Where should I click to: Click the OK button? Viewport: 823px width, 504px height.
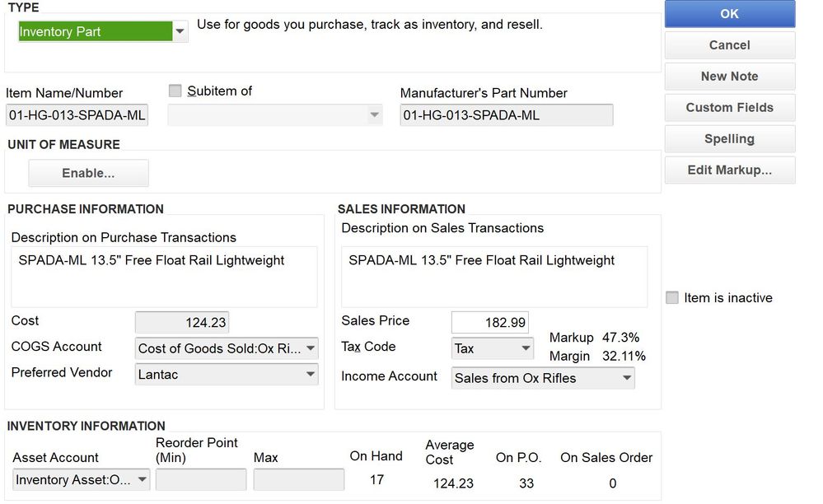[x=729, y=14]
